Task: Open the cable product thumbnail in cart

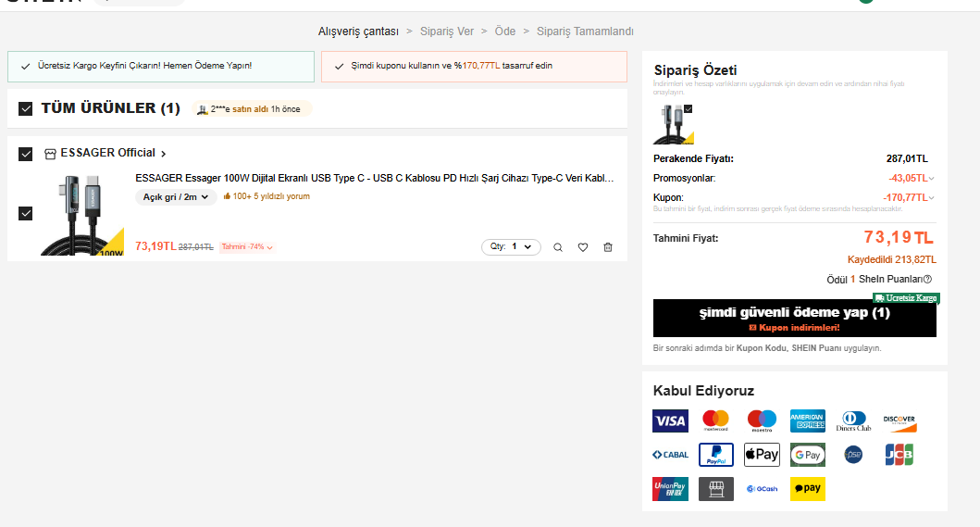Action: click(81, 215)
